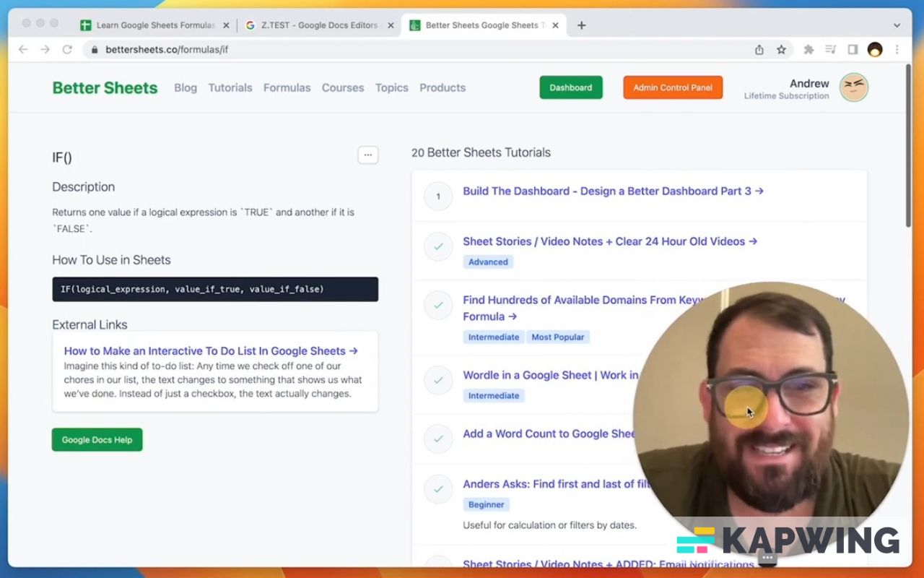Expand the tab search chevron

(x=897, y=25)
